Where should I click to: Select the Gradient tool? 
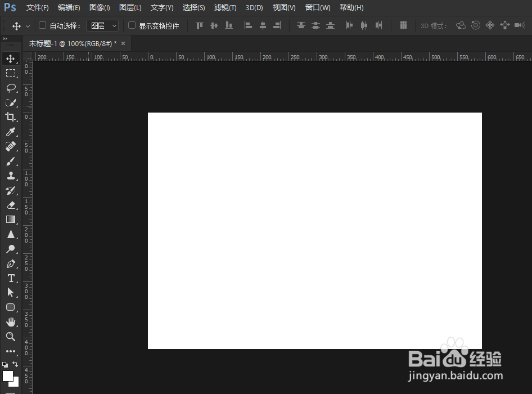tap(11, 220)
